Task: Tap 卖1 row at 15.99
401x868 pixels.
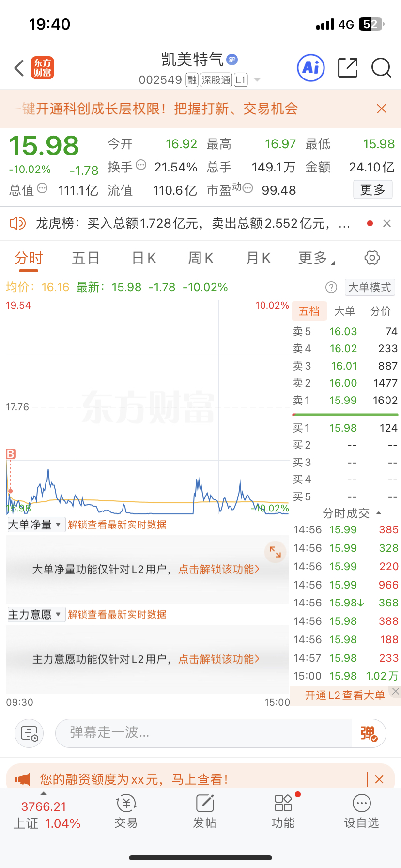Action: [x=345, y=400]
